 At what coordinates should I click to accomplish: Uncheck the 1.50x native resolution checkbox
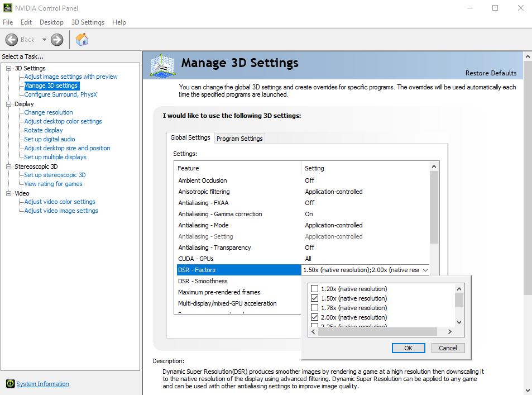pyautogui.click(x=314, y=298)
